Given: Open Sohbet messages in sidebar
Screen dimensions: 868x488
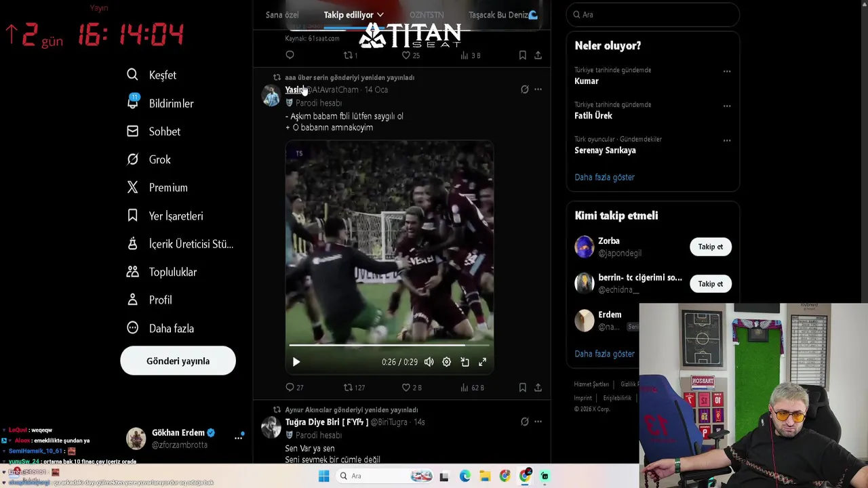Looking at the screenshot, I should (153, 131).
